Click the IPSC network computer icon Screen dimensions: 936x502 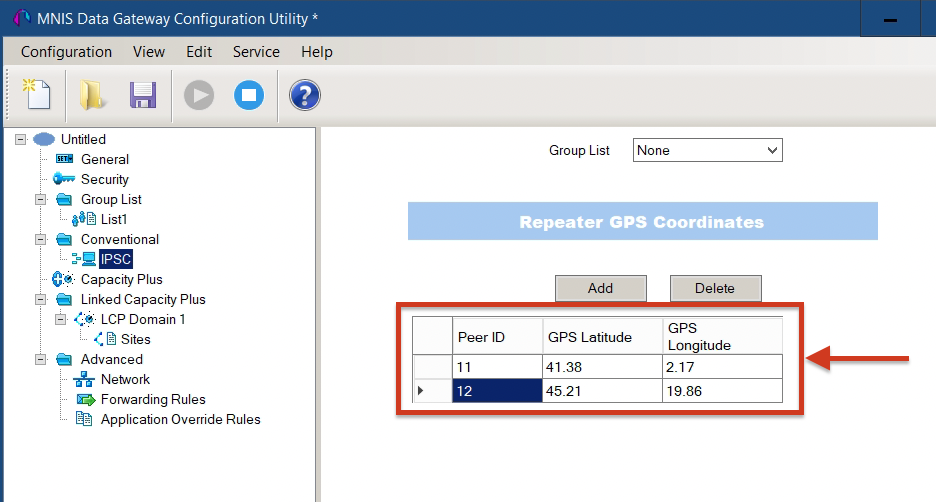(x=84, y=259)
